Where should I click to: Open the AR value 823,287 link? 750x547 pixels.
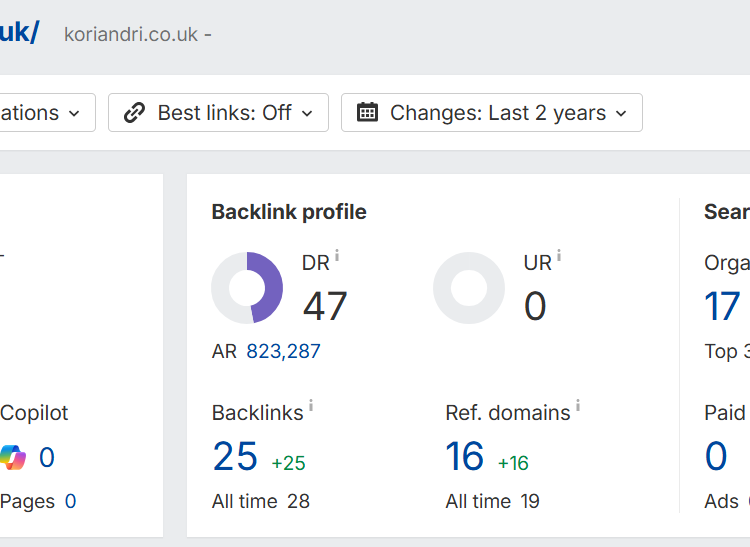pyautogui.click(x=283, y=351)
